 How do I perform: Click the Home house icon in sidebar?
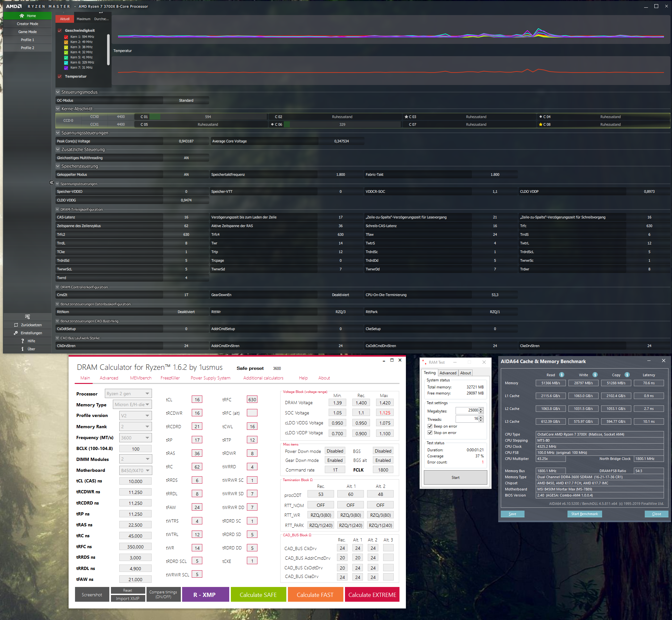(x=22, y=16)
